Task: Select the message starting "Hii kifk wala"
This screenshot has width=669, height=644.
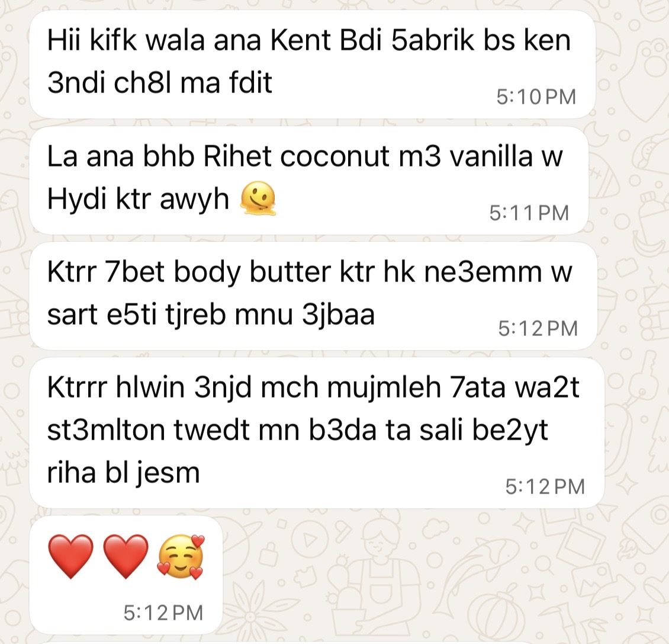Action: (x=313, y=65)
